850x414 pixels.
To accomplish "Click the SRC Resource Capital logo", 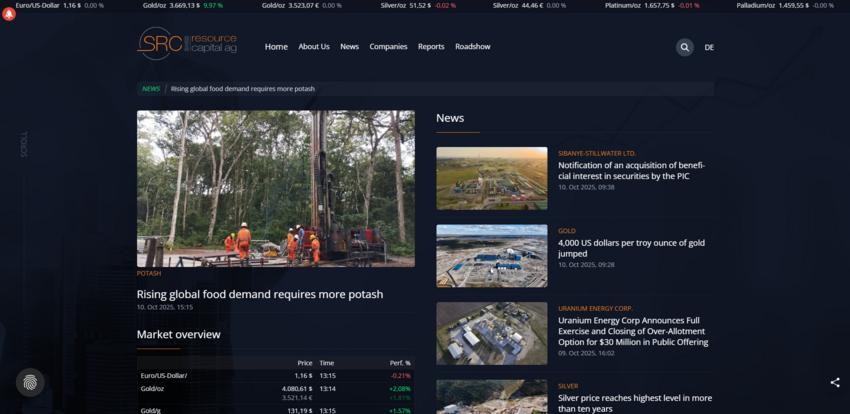I will pyautogui.click(x=187, y=44).
